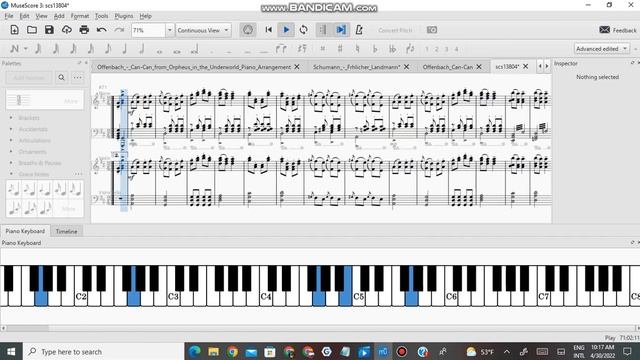Click the Concert Pitch button

tap(395, 30)
